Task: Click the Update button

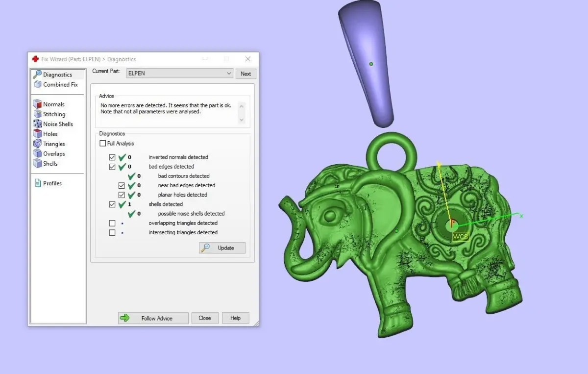Action: pos(222,248)
